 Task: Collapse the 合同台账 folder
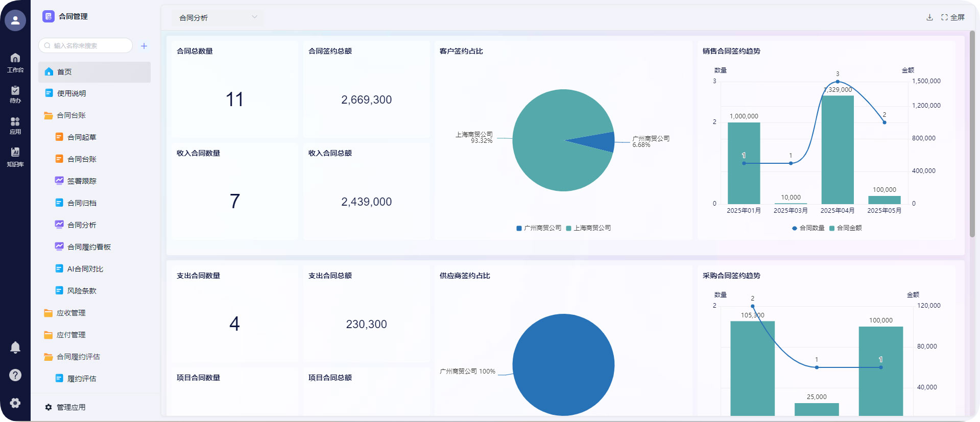click(x=71, y=115)
